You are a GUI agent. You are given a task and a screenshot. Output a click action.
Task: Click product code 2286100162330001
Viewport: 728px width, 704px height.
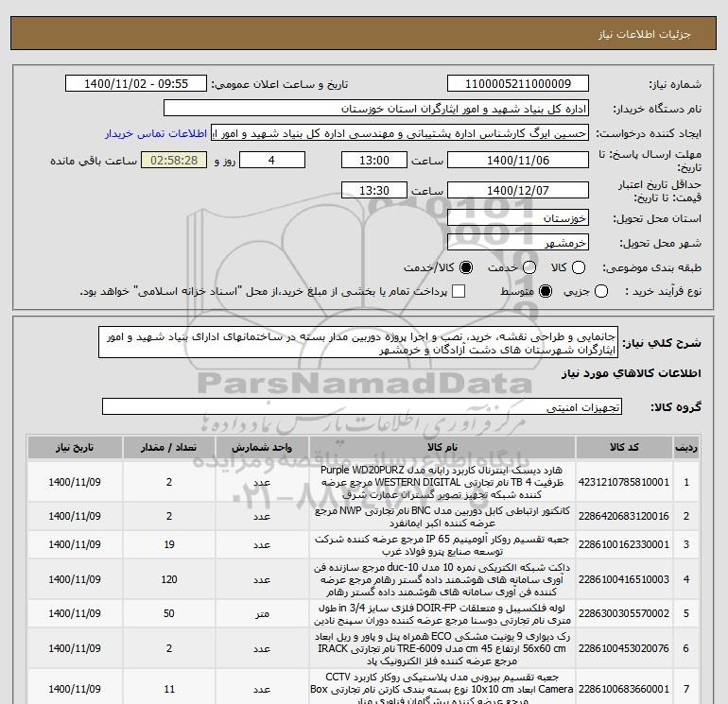[624, 544]
